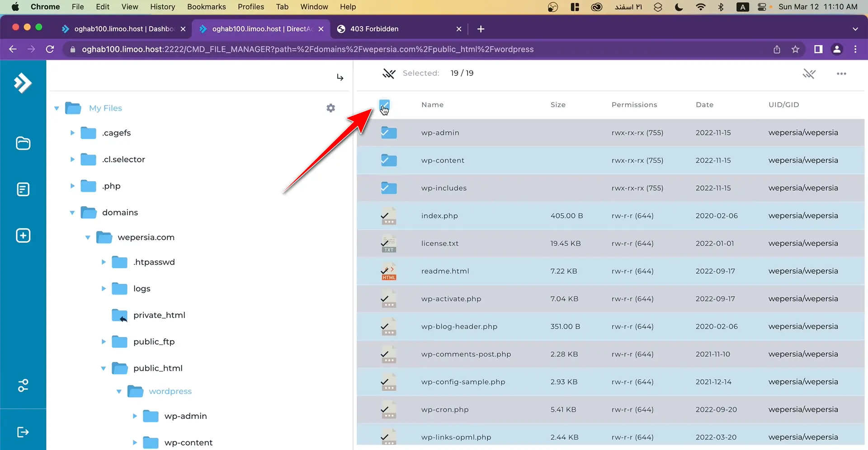Image resolution: width=868 pixels, height=450 pixels.
Task: Click the logout sidebar icon
Action: point(23,432)
